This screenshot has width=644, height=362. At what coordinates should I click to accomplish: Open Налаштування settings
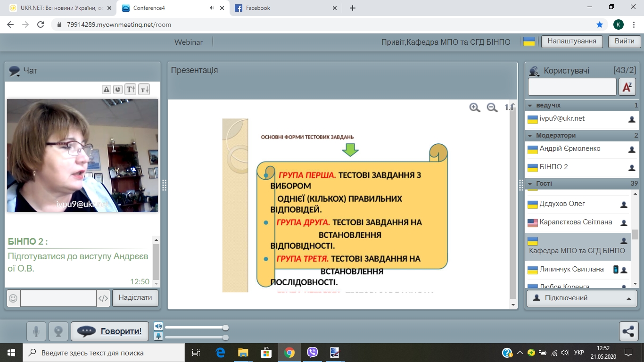572,41
